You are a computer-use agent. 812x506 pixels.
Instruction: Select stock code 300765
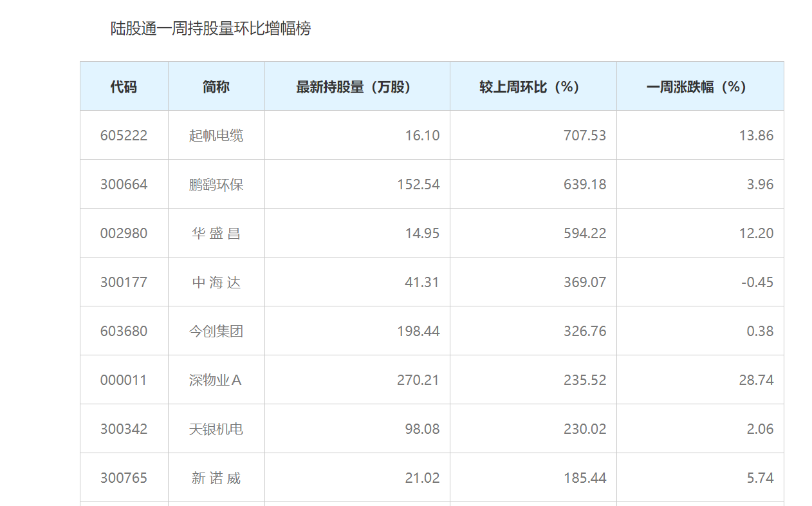pyautogui.click(x=124, y=478)
